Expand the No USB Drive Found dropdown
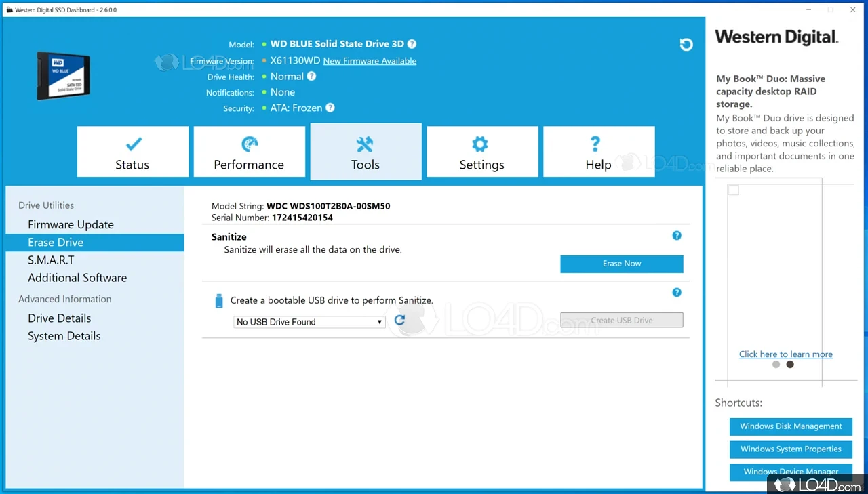The height and width of the screenshot is (494, 868). 309,322
